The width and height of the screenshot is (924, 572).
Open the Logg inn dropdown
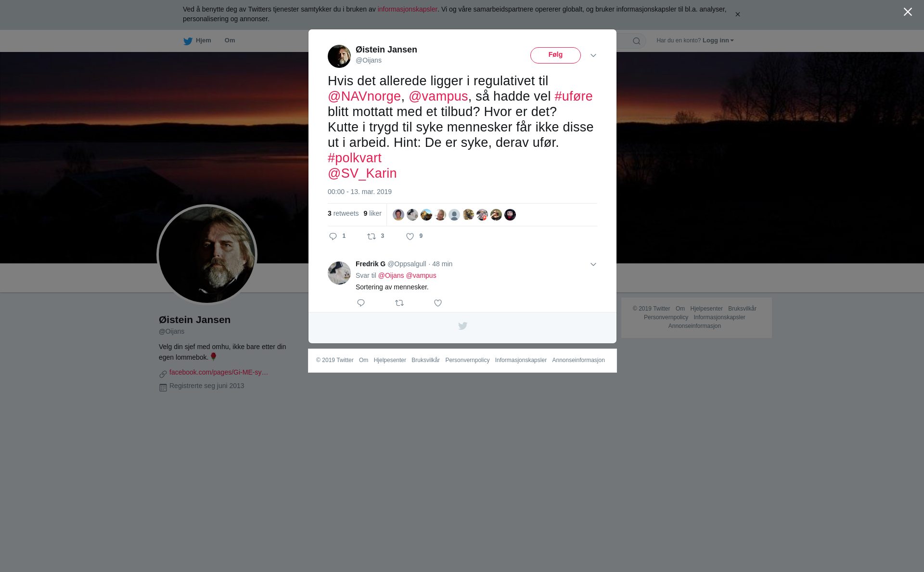(718, 40)
